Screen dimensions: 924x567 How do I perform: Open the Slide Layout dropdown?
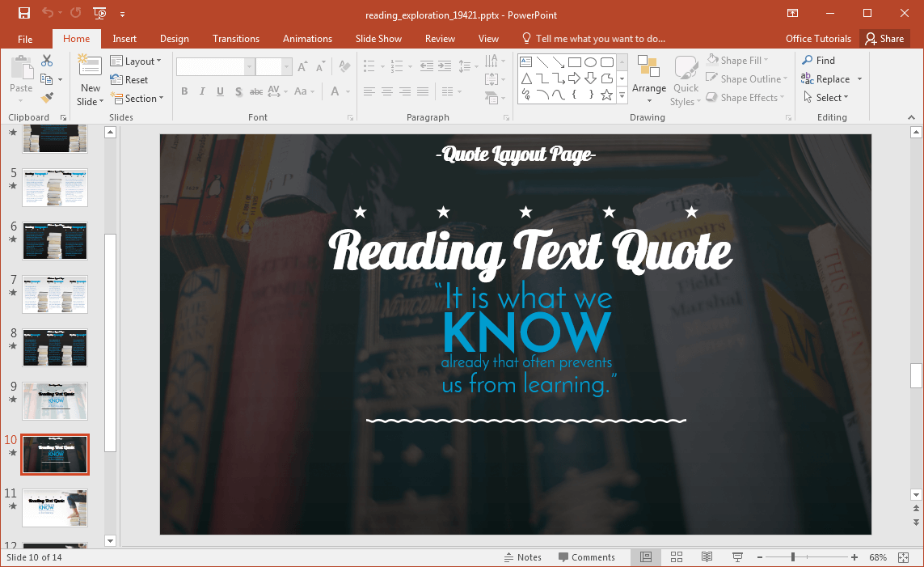(137, 61)
